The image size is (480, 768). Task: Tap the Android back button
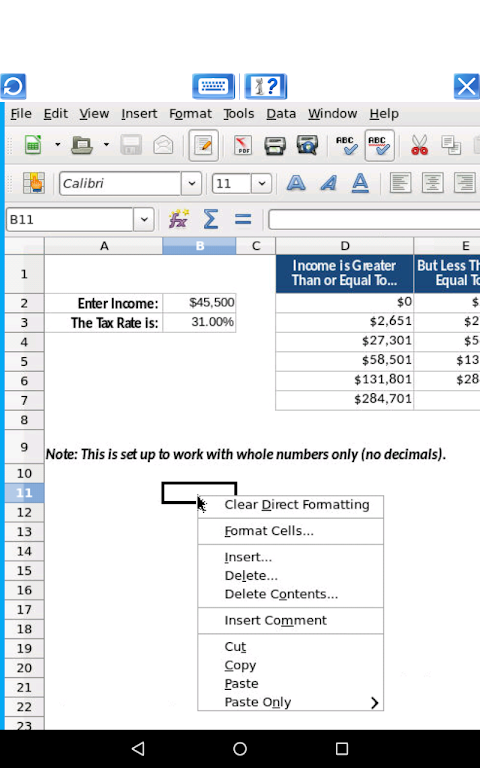139,748
